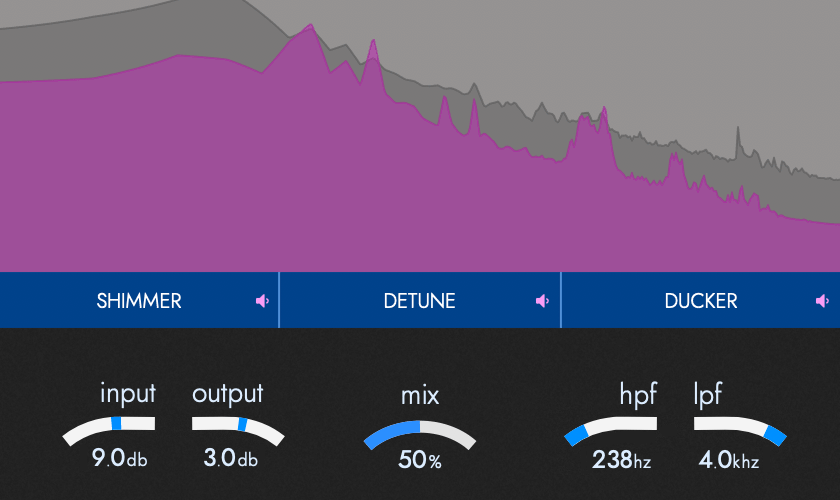Screen dimensions: 840x500
Task: Toggle the Detune section speaker icon
Action: click(542, 301)
